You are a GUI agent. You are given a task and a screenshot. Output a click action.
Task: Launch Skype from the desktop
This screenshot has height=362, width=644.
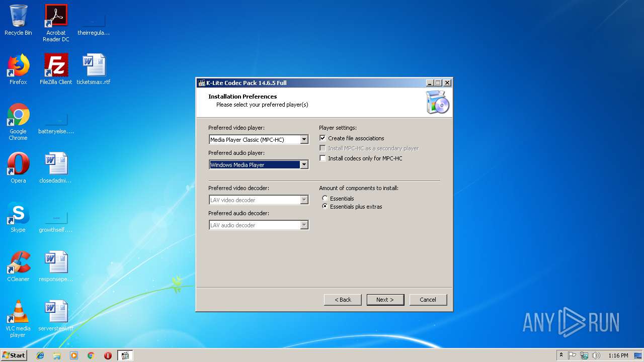pos(18,217)
